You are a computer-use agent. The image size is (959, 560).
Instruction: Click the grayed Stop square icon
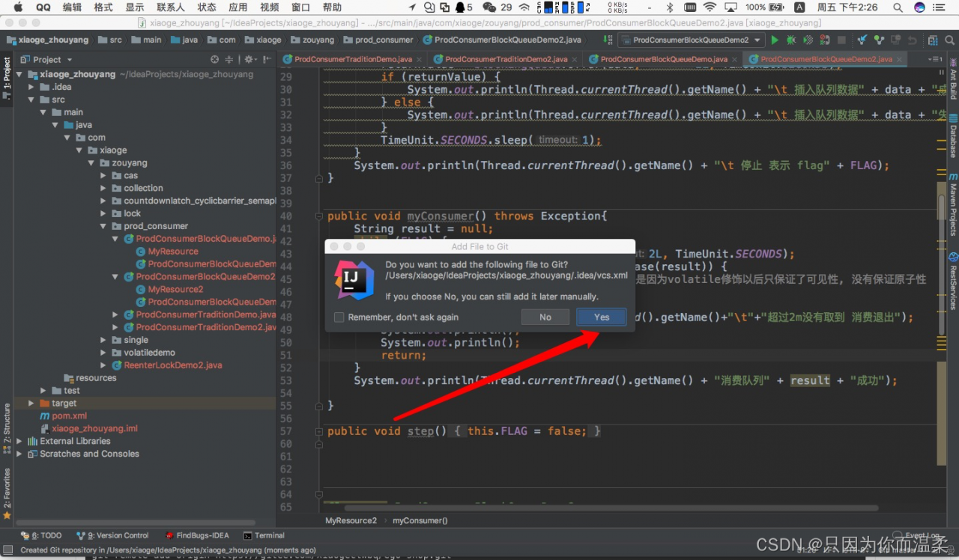[x=842, y=40]
